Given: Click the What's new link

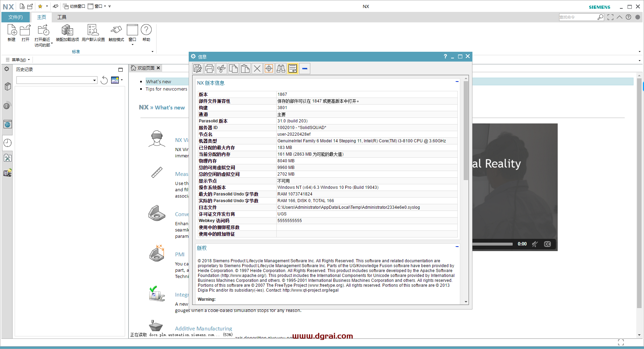Looking at the screenshot, I should [x=159, y=81].
